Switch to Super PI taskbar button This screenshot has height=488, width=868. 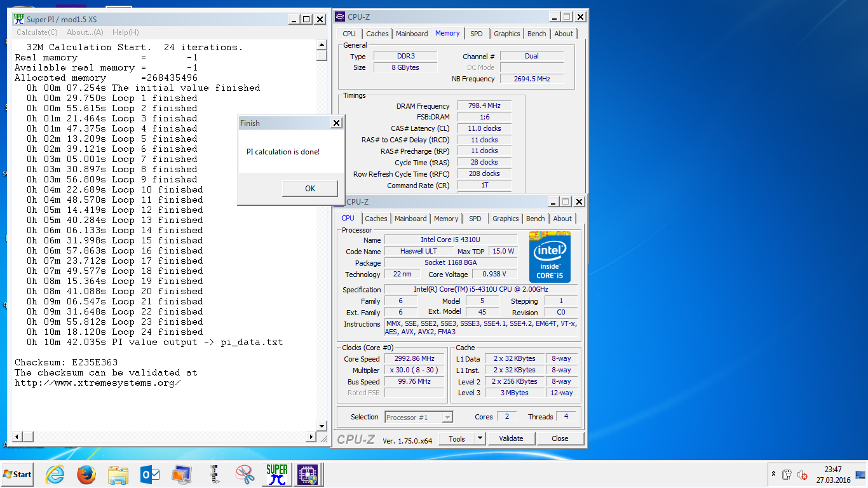click(x=277, y=474)
